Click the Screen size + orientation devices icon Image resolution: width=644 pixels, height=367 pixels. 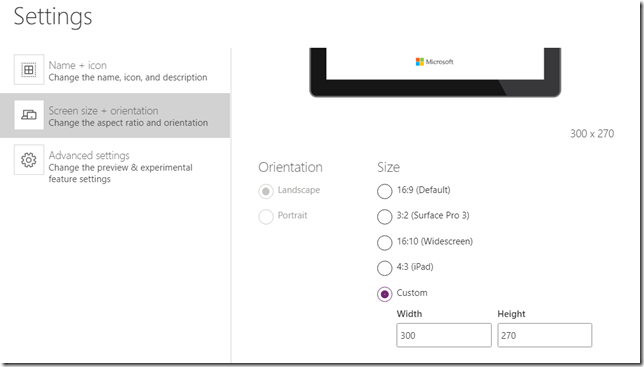click(x=29, y=115)
